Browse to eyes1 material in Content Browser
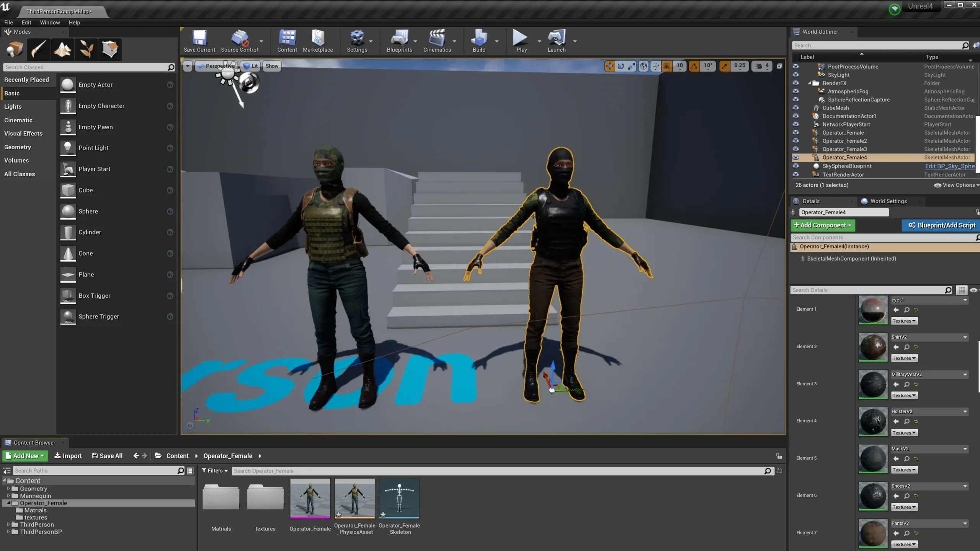This screenshot has height=551, width=980. pos(906,310)
